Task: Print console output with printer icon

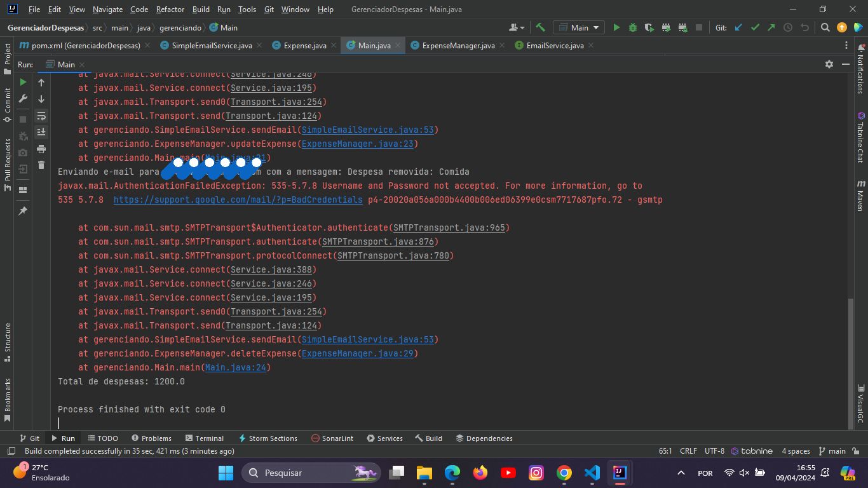Action: [41, 149]
